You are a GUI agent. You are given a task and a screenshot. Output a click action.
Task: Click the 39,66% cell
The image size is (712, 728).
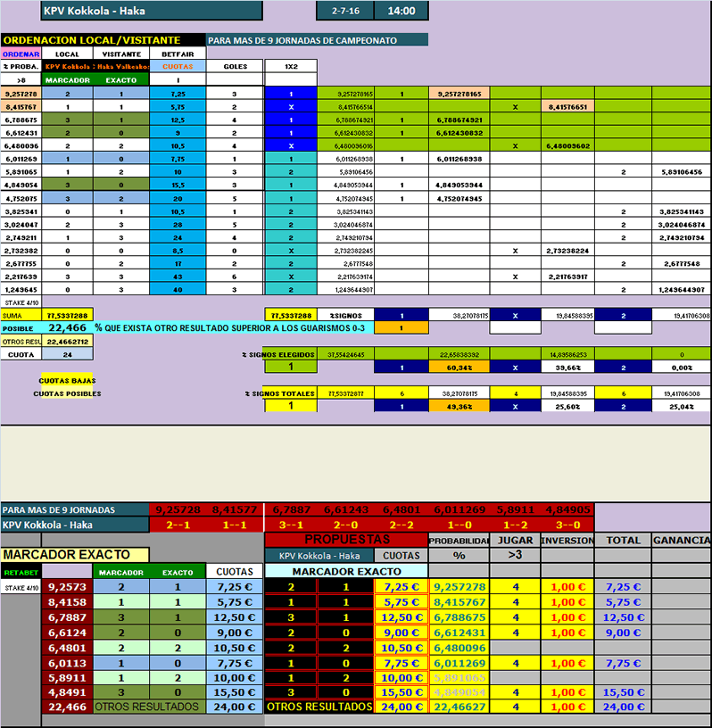point(567,368)
